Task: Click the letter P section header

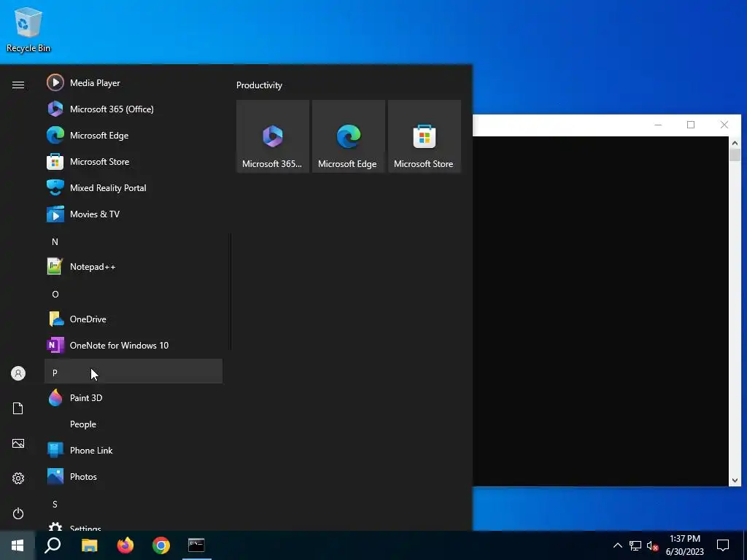Action: click(133, 371)
